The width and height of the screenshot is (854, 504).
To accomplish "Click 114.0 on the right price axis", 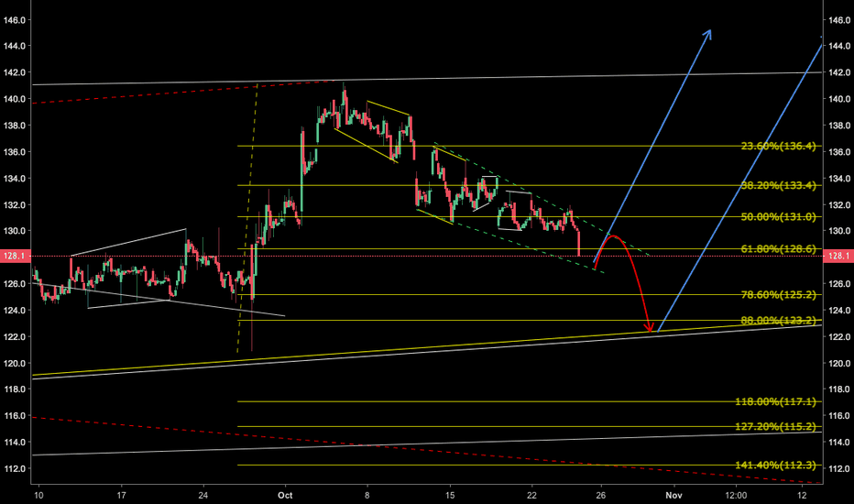I will click(839, 442).
